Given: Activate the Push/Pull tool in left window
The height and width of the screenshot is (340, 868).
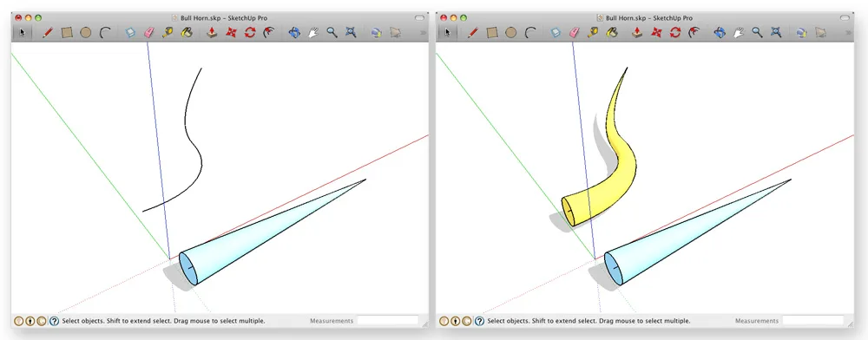Looking at the screenshot, I should 212,33.
